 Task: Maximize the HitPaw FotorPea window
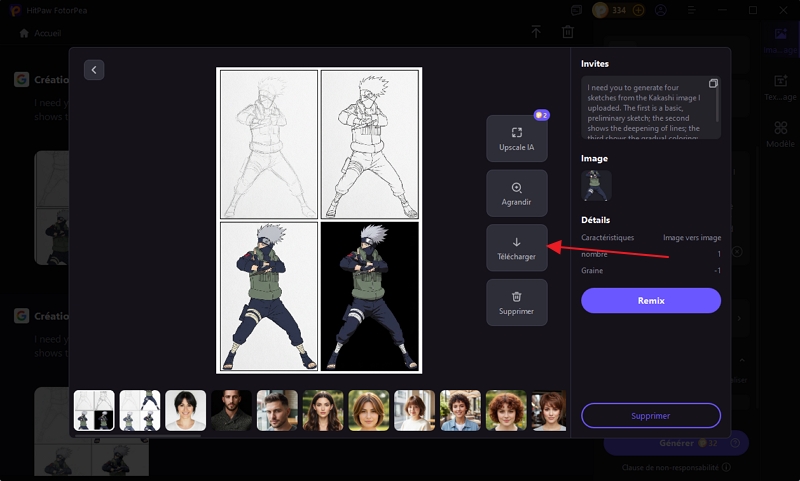tap(753, 10)
